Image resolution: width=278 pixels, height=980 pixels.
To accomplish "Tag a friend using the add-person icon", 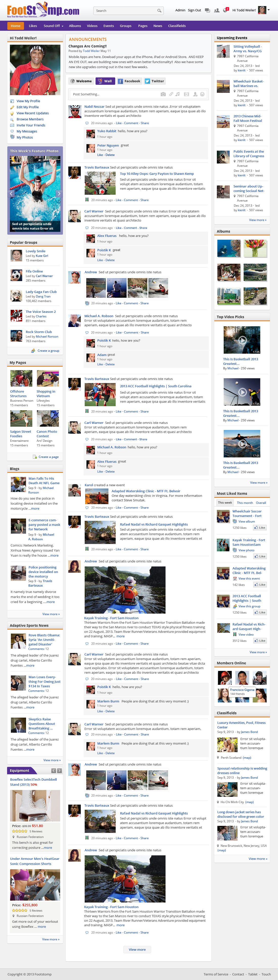I will [x=195, y=94].
